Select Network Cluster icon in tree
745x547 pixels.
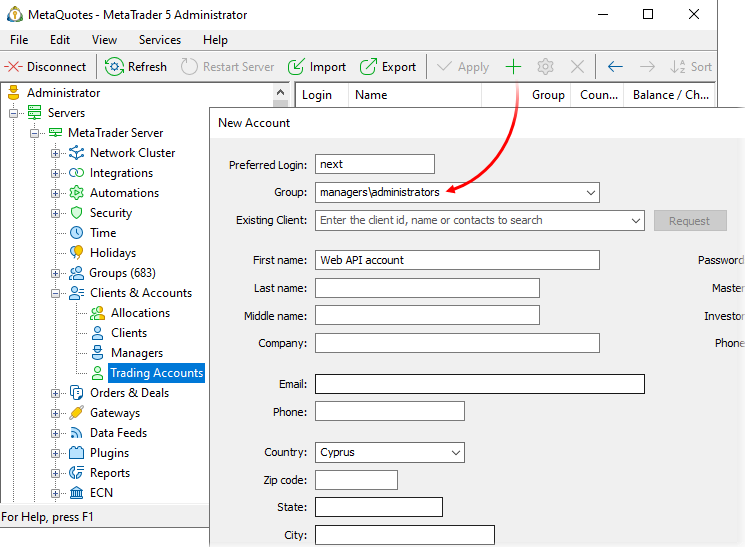point(76,153)
